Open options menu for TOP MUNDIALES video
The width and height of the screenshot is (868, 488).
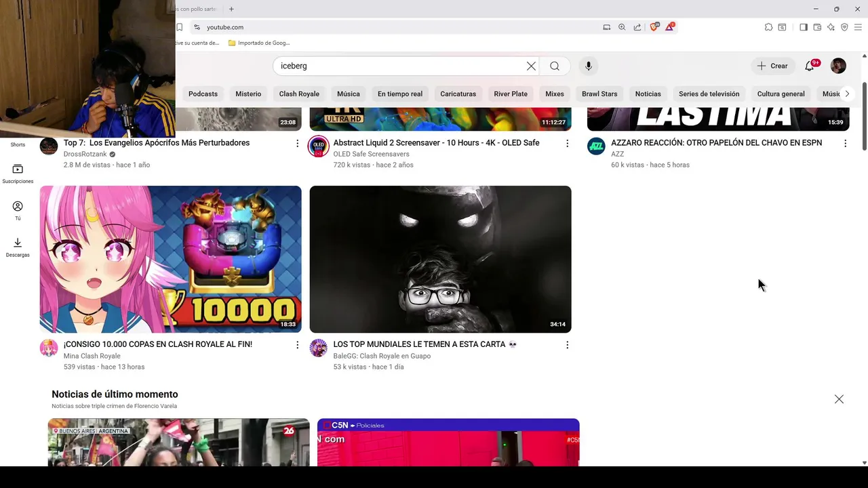tap(567, 344)
